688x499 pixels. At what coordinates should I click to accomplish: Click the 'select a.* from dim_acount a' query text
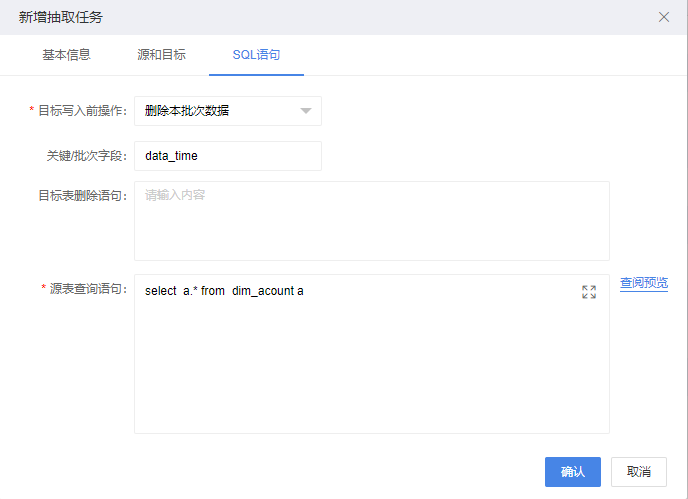pyautogui.click(x=224, y=291)
